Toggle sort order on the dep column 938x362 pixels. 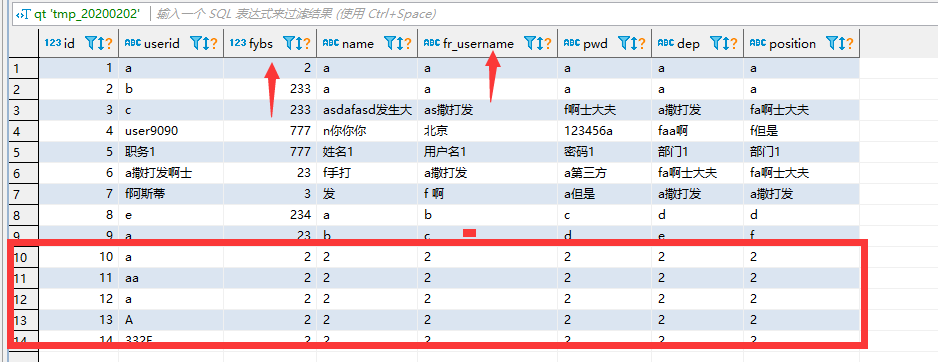coord(725,43)
